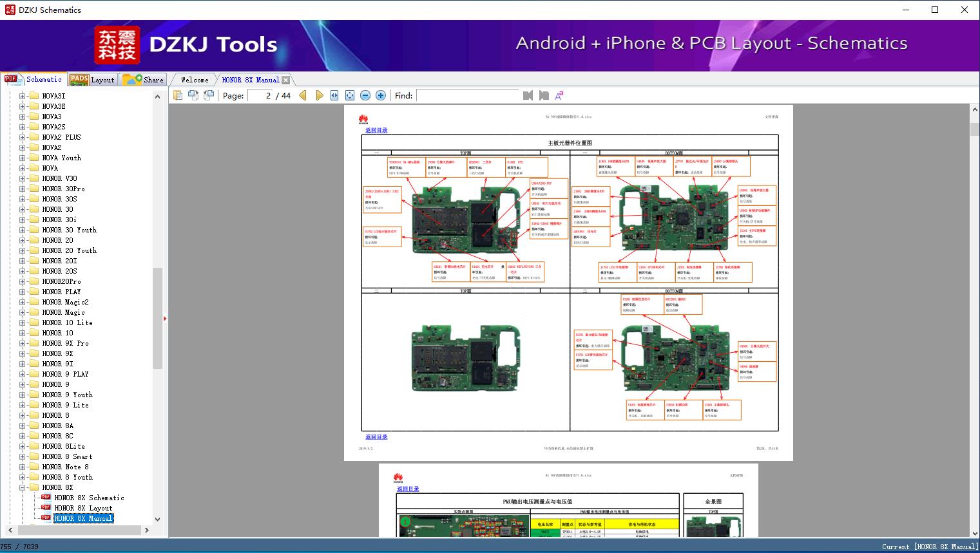This screenshot has width=980, height=553.
Task: Click the 返回目录 link on page 3
Action: tap(408, 489)
